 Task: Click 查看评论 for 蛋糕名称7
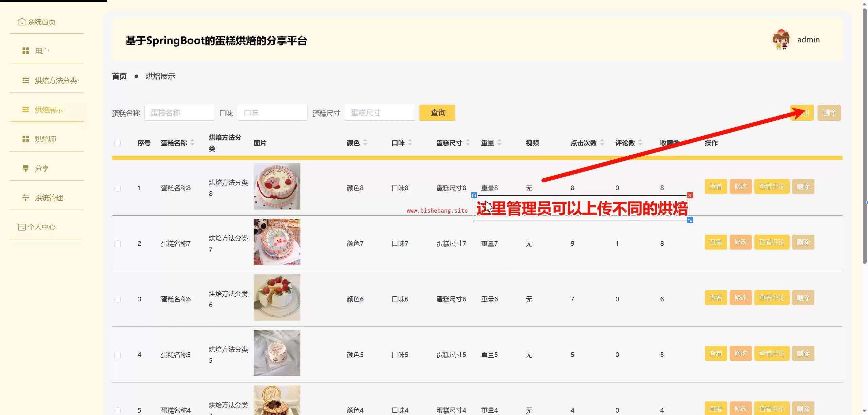(x=772, y=242)
